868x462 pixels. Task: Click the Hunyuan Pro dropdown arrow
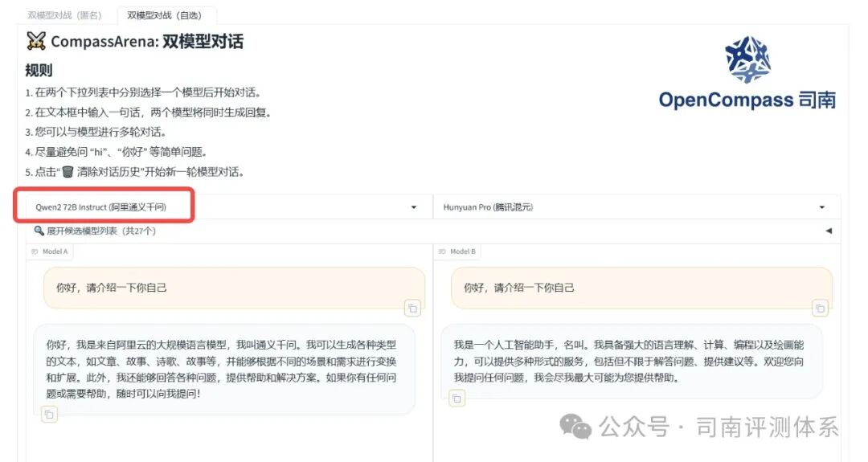coord(822,207)
